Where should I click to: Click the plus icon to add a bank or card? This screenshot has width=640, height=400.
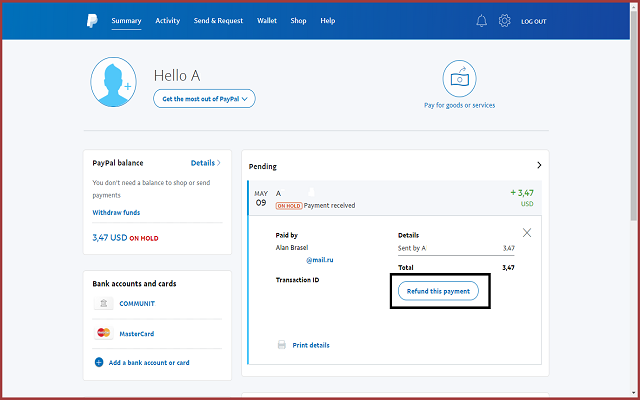coord(99,362)
